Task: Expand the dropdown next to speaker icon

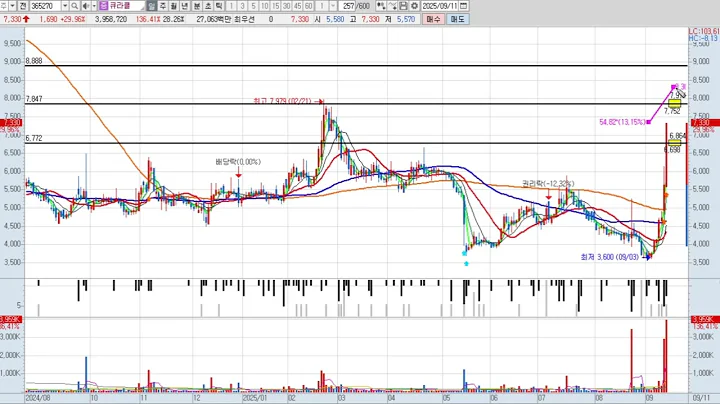Action: click(x=94, y=6)
